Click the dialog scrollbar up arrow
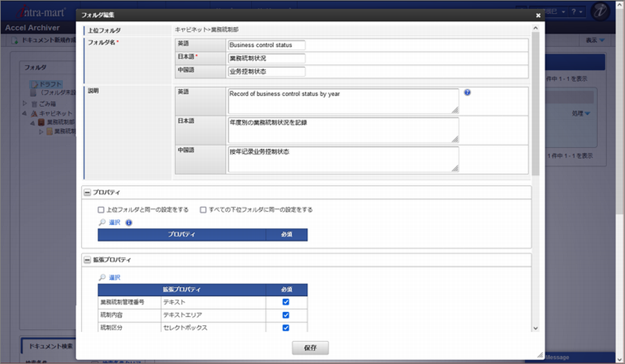The width and height of the screenshot is (625, 364). point(536,28)
